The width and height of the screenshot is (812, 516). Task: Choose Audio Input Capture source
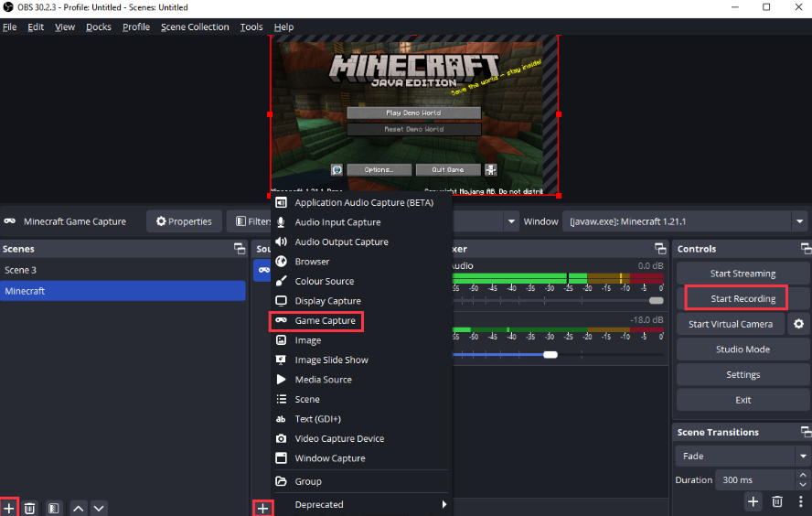[x=361, y=222]
